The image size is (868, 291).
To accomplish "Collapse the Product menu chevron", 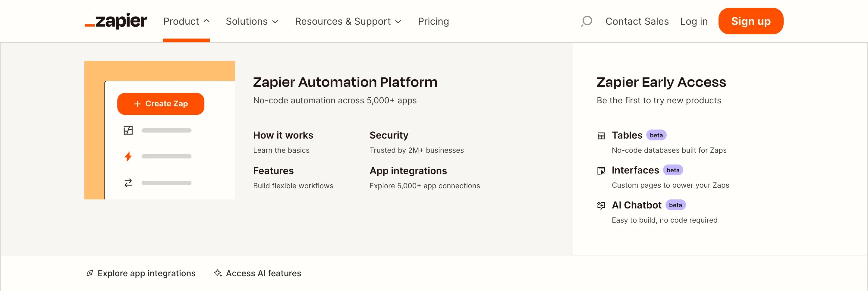I will 206,21.
